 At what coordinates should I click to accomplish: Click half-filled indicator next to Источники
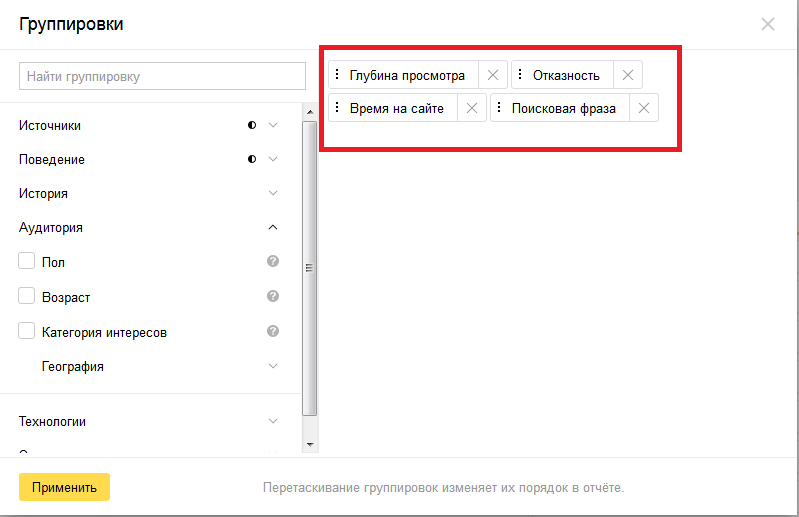pos(252,125)
